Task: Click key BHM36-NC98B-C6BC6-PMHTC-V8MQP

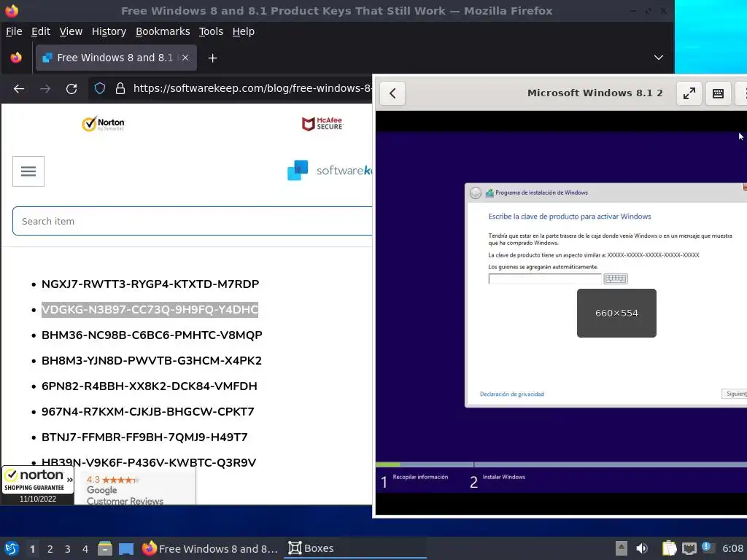Action: 152,335
